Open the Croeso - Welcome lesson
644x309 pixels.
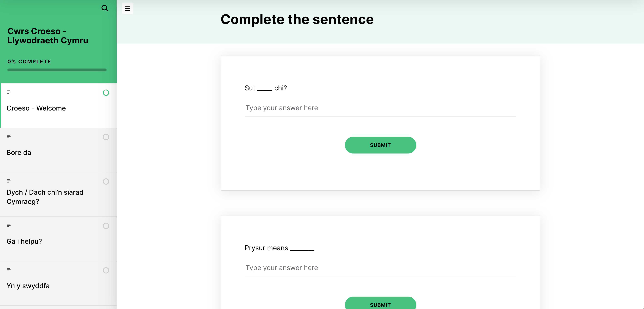(x=36, y=108)
